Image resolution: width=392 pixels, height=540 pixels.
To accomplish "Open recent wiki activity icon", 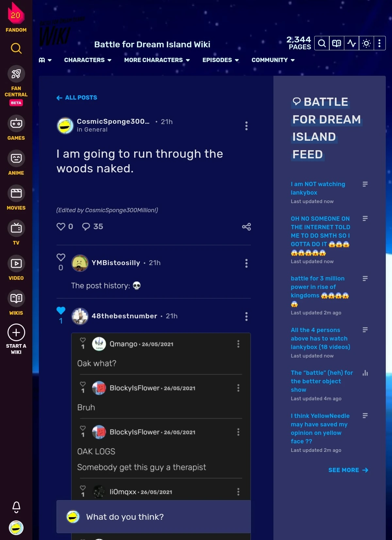I will [x=351, y=43].
